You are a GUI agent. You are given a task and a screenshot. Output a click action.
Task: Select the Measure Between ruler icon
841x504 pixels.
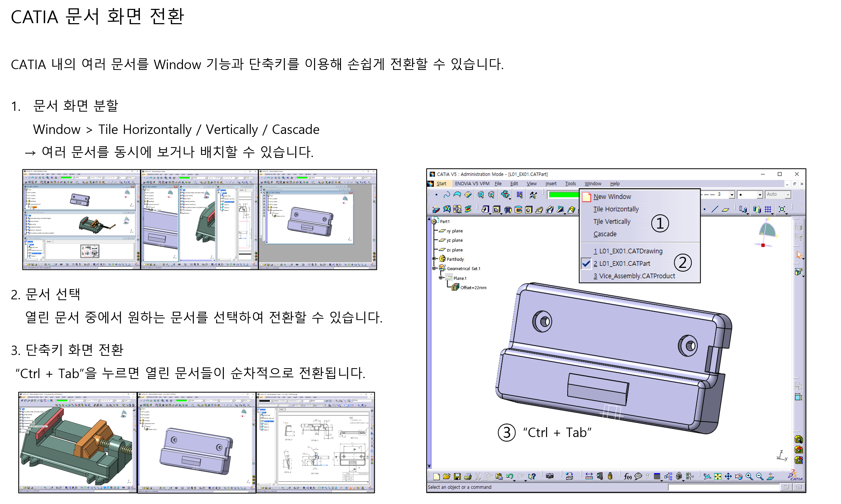(x=589, y=476)
